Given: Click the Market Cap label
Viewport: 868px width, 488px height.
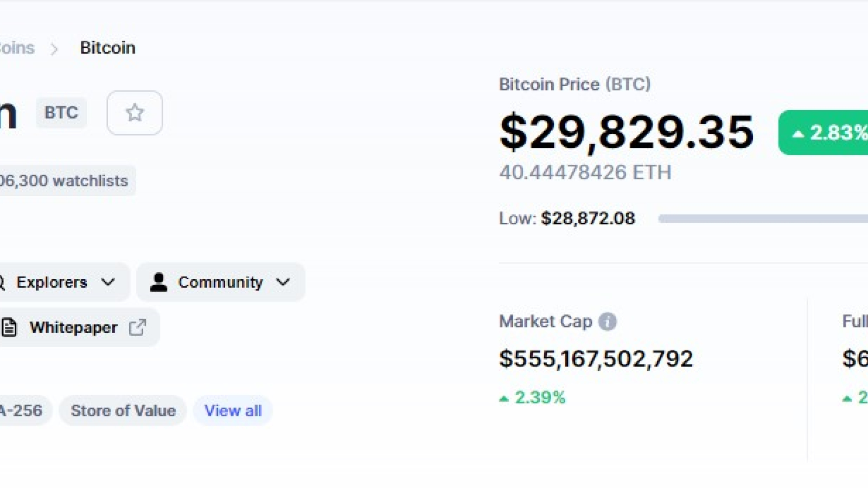Looking at the screenshot, I should pos(546,322).
